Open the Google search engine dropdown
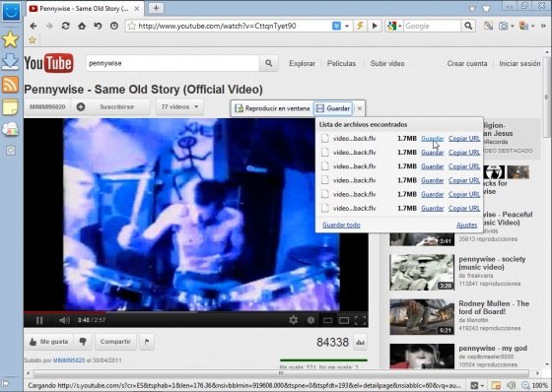Image resolution: width=552 pixels, height=392 pixels. click(x=394, y=26)
